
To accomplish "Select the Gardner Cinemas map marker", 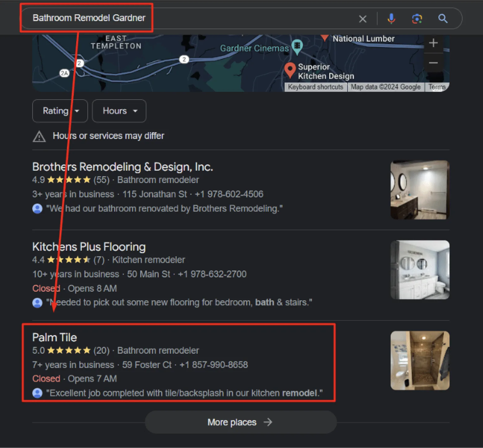I will click(x=297, y=47).
